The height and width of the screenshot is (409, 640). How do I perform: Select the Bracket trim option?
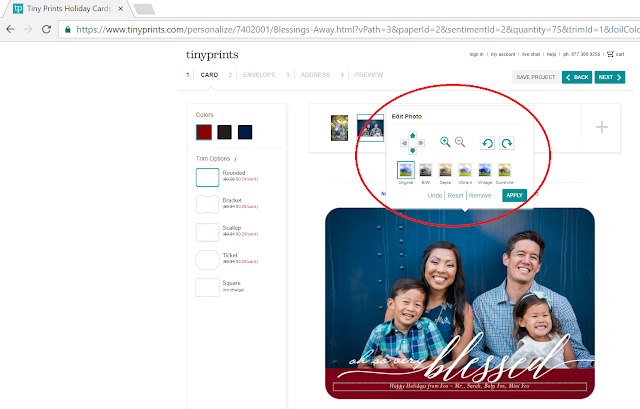(207, 204)
